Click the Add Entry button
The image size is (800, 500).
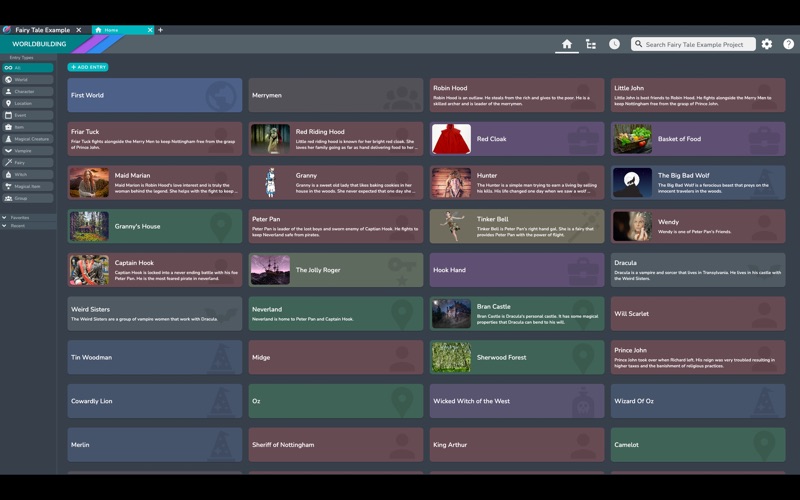pos(88,67)
